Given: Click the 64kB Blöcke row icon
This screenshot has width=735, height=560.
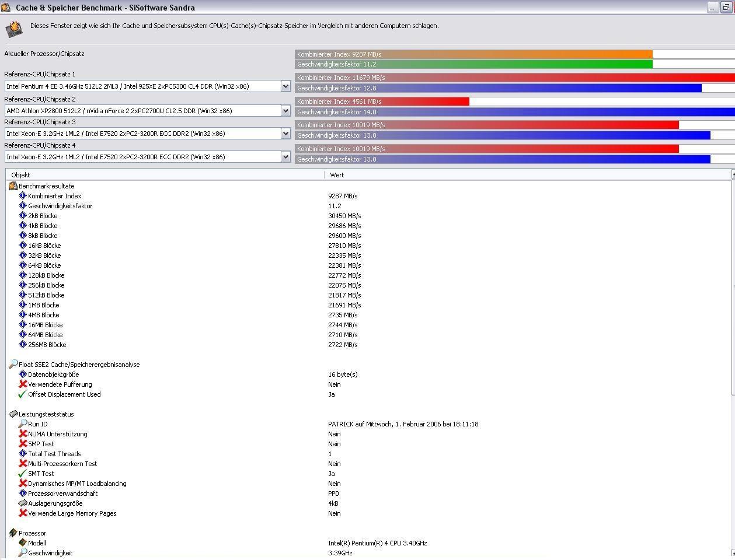Looking at the screenshot, I should [x=23, y=265].
